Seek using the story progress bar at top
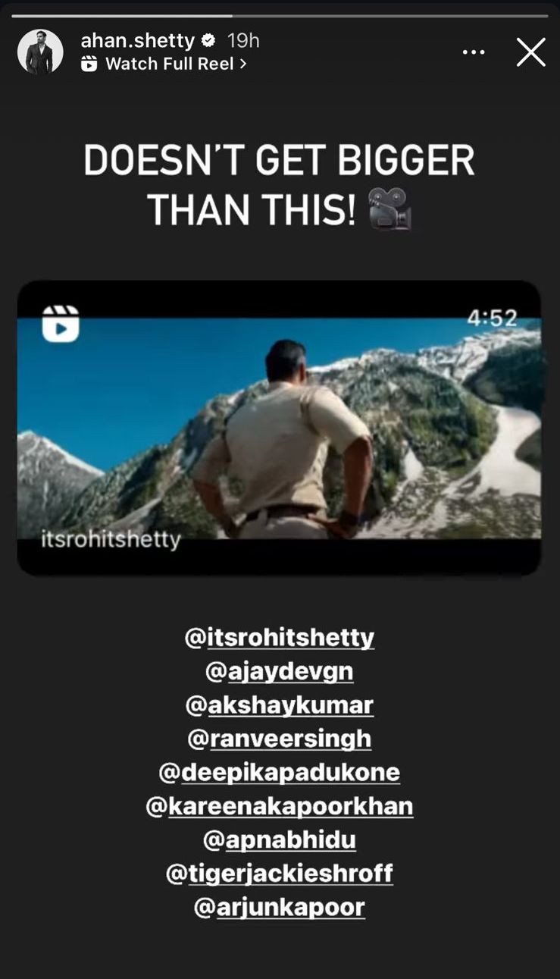560x979 pixels. [x=280, y=15]
